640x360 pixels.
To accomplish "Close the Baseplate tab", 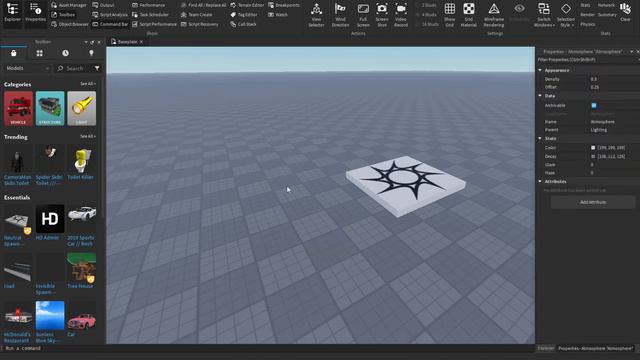I will pyautogui.click(x=141, y=42).
